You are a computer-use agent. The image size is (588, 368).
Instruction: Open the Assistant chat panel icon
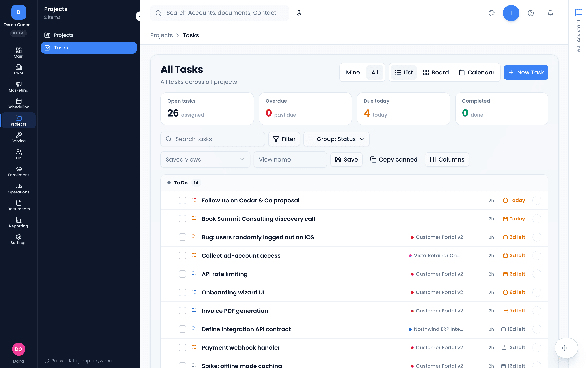click(x=578, y=12)
